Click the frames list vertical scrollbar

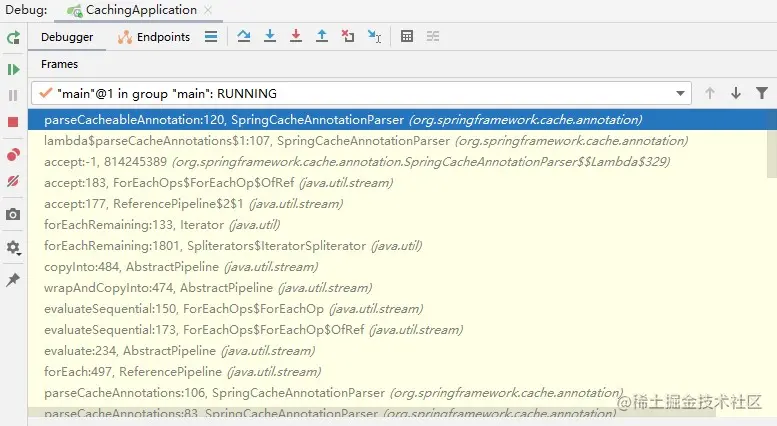pos(772,144)
